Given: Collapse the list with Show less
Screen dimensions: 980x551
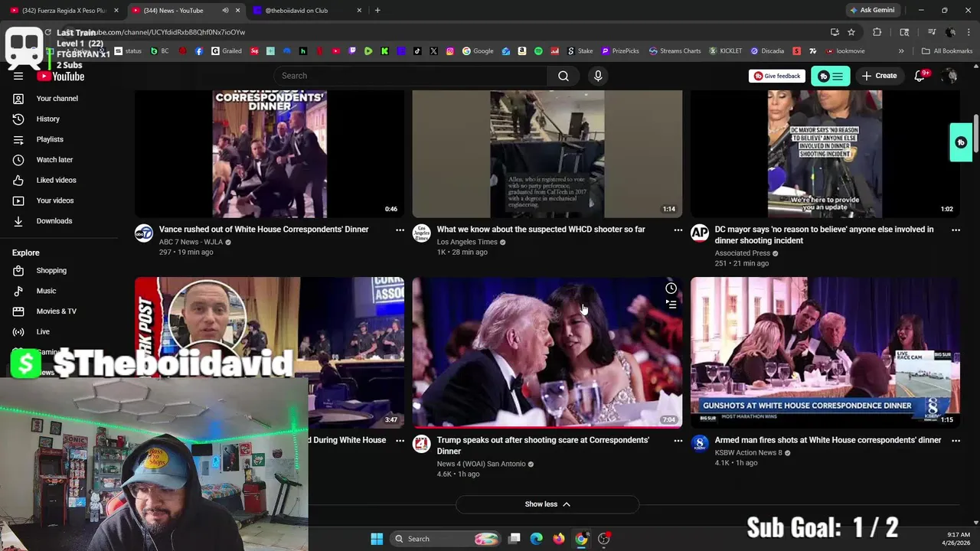Looking at the screenshot, I should [x=547, y=504].
